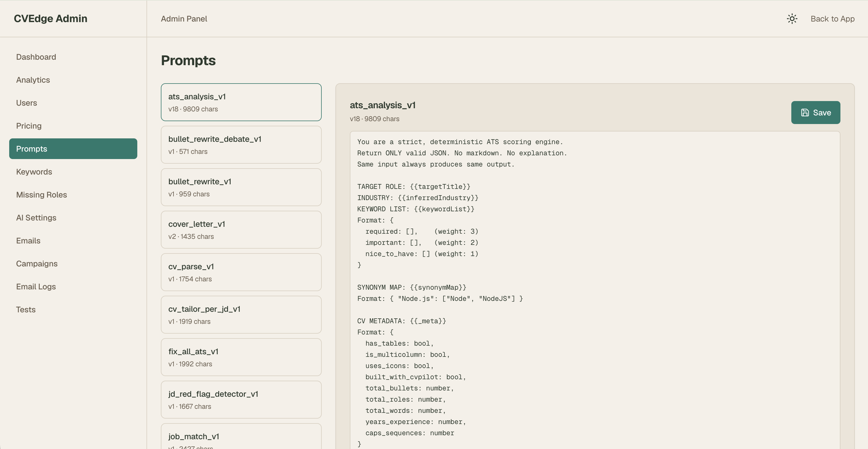
Task: Open the fix_all_ats_v1 prompt
Action: (241, 357)
